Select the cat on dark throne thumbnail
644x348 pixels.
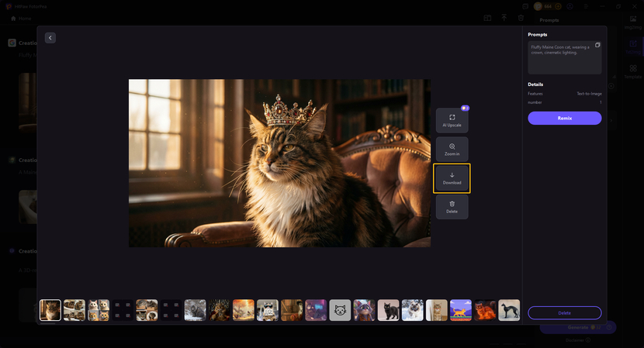tap(220, 310)
